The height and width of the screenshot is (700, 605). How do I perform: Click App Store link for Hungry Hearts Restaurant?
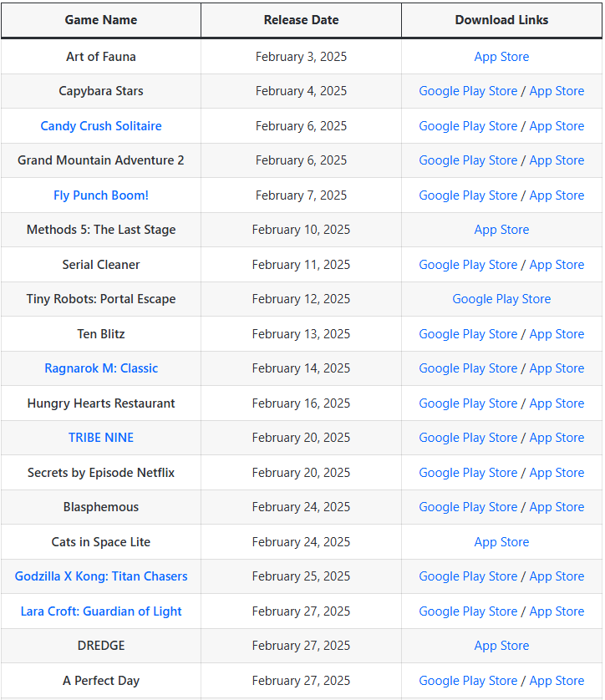(x=557, y=403)
